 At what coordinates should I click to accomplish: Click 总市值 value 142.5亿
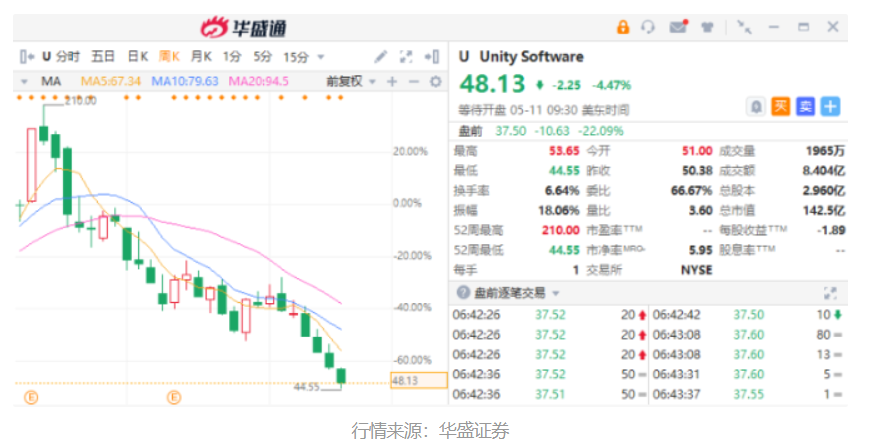[x=824, y=211]
